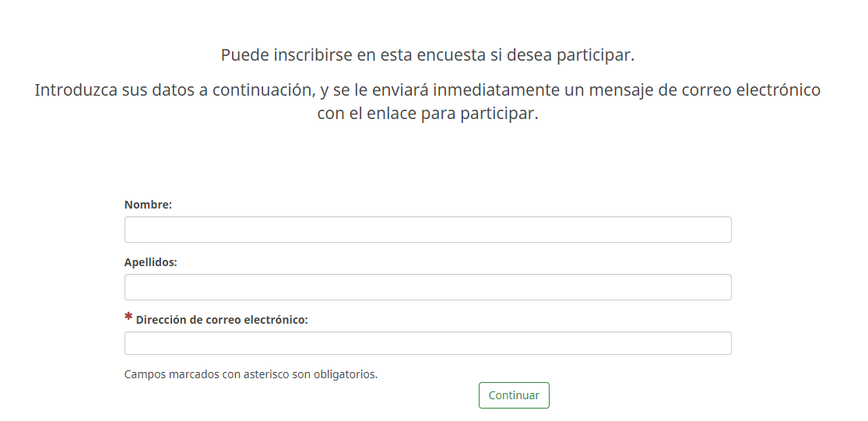
Task: Focus the Apellidos input field
Action: 427,287
